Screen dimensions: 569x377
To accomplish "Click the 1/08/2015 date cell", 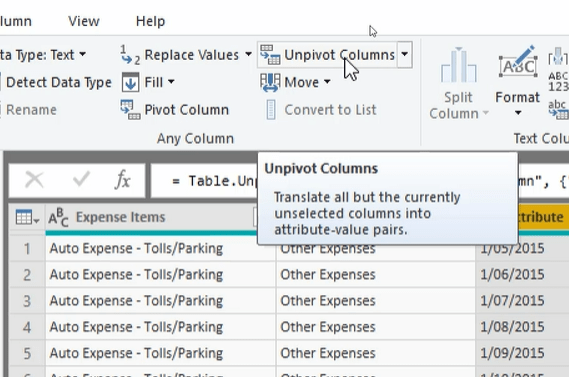I will coord(523,327).
